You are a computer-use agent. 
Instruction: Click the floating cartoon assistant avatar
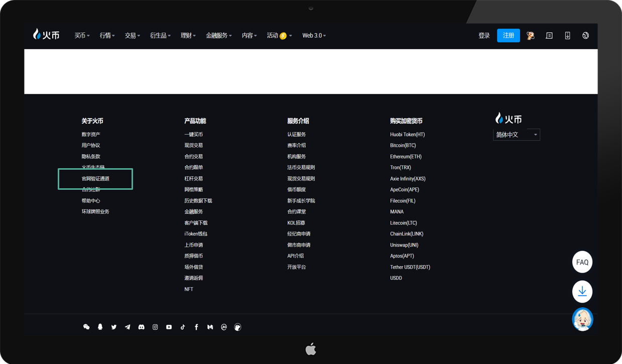point(582,319)
